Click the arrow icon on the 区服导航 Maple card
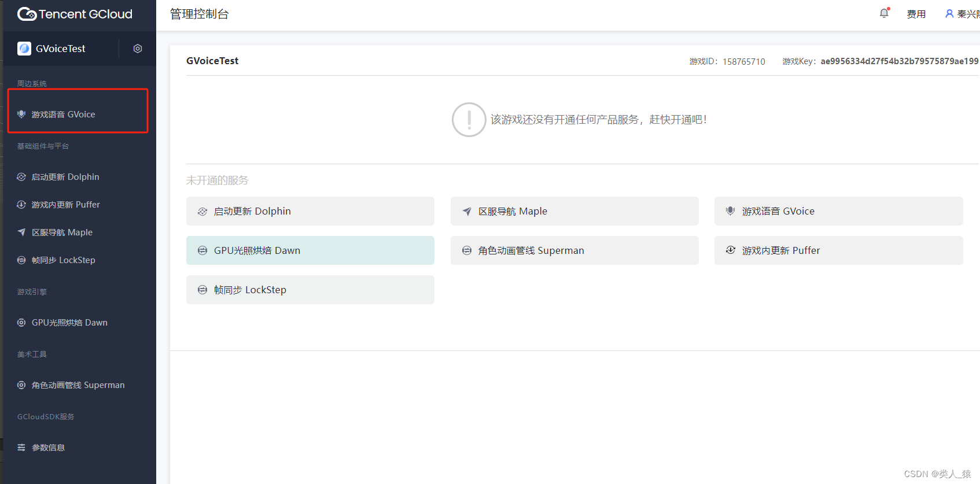This screenshot has width=980, height=484. coord(467,212)
